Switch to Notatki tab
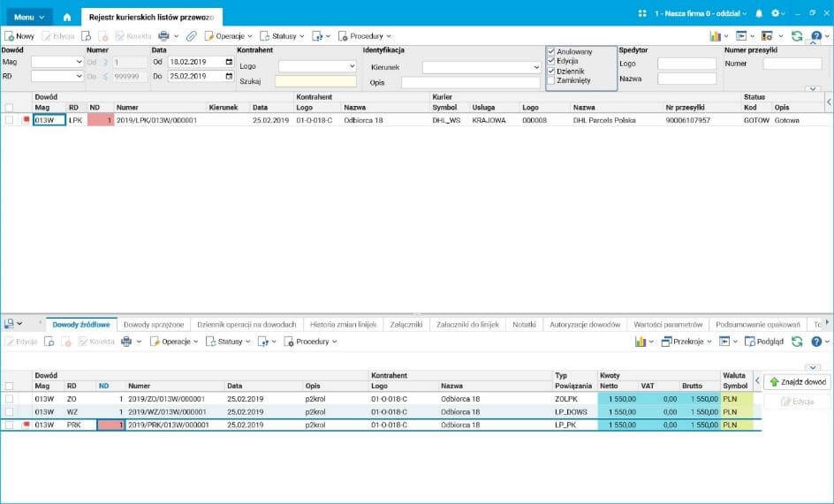834x504 pixels. pyautogui.click(x=524, y=324)
